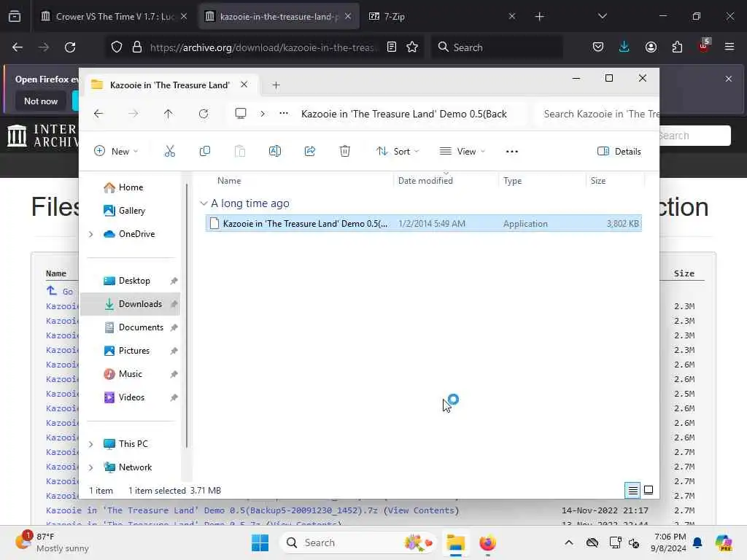Switch to details list view in status bar
Image resolution: width=747 pixels, height=560 pixels.
coord(632,490)
